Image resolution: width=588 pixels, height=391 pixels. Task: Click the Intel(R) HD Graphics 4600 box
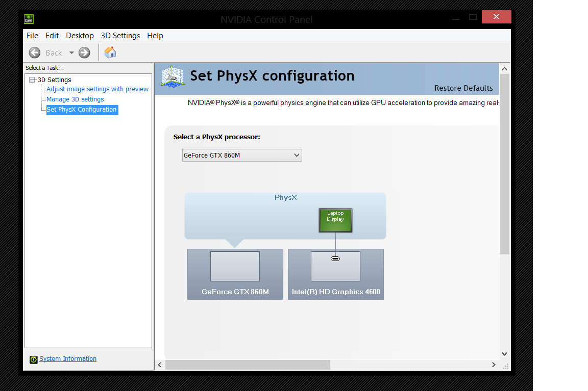pyautogui.click(x=336, y=274)
